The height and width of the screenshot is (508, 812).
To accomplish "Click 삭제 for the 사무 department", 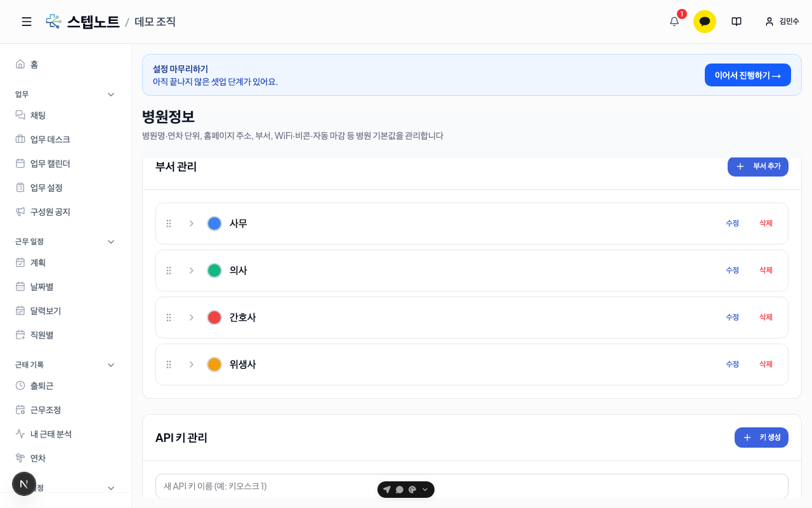I will pyautogui.click(x=766, y=224).
